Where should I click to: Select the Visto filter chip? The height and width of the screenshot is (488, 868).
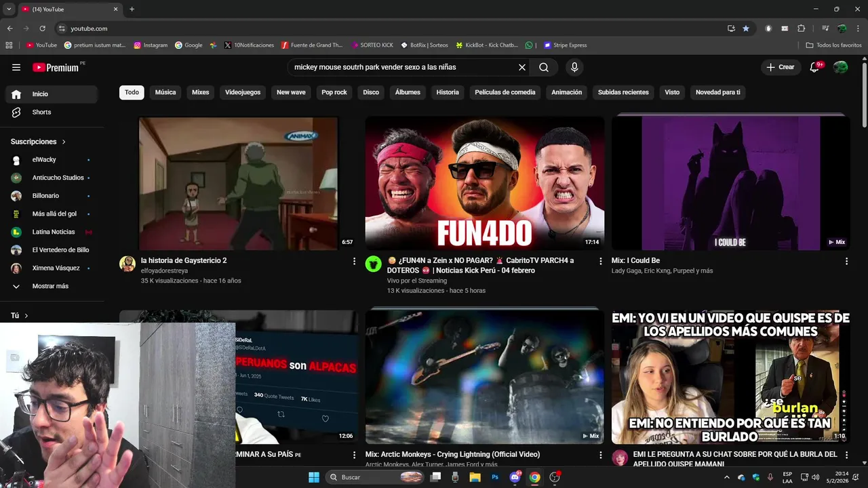pyautogui.click(x=672, y=92)
